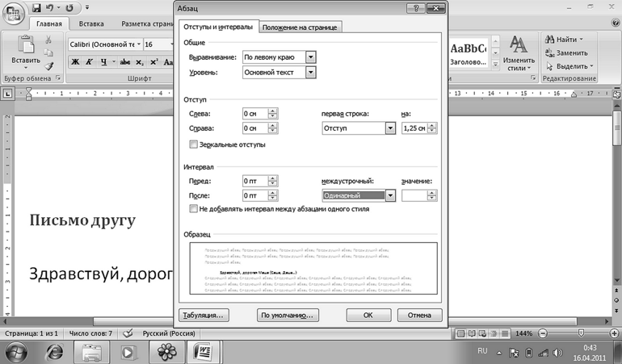Click the volume speaker tray icon

point(557,353)
